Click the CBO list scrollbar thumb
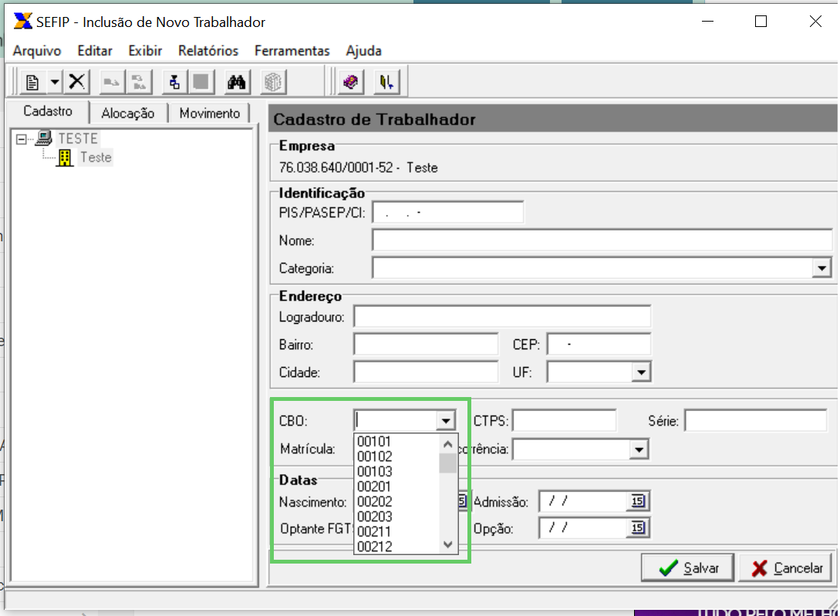The image size is (840, 616). [x=448, y=463]
